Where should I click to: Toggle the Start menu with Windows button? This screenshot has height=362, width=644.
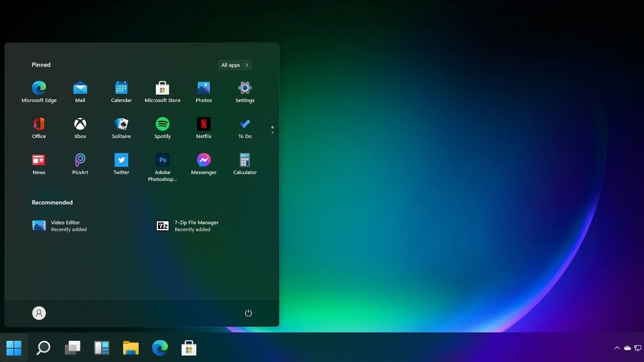pos(14,348)
